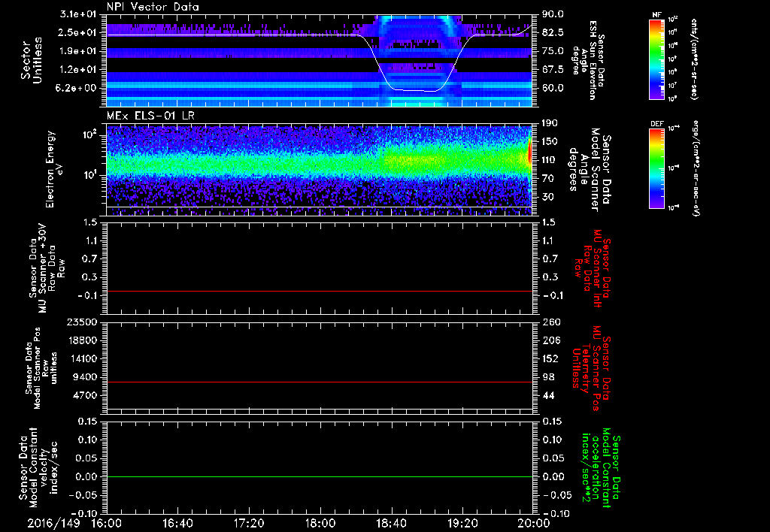Click the green velocity line at zero
770x532 pixels.
point(320,476)
